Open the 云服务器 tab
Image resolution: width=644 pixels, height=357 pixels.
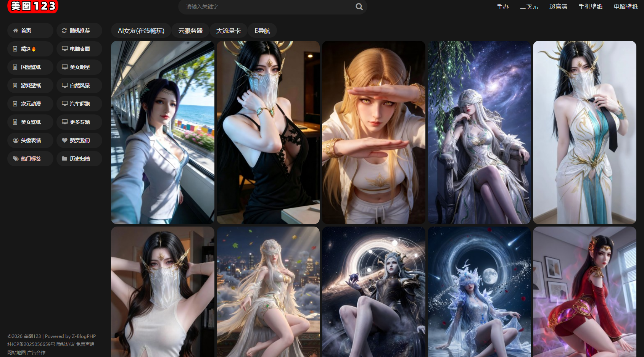(190, 31)
